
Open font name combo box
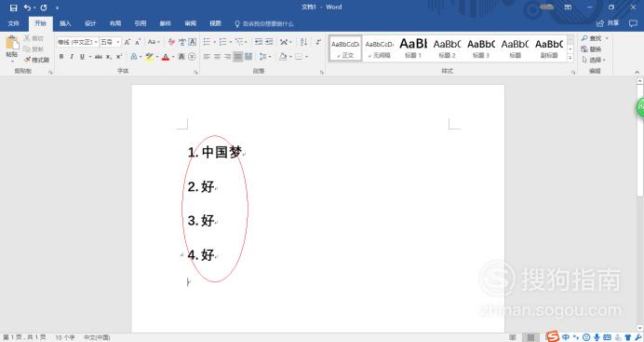[77, 42]
